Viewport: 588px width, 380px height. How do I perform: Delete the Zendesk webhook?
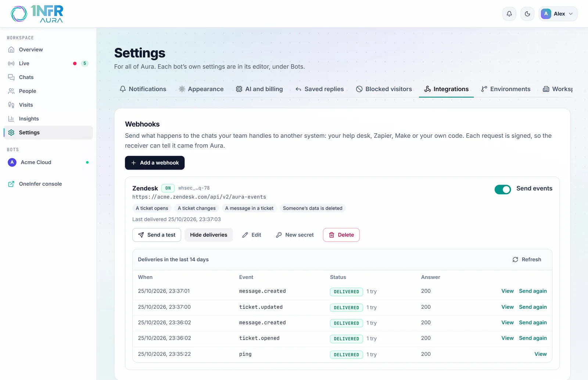[x=341, y=235]
